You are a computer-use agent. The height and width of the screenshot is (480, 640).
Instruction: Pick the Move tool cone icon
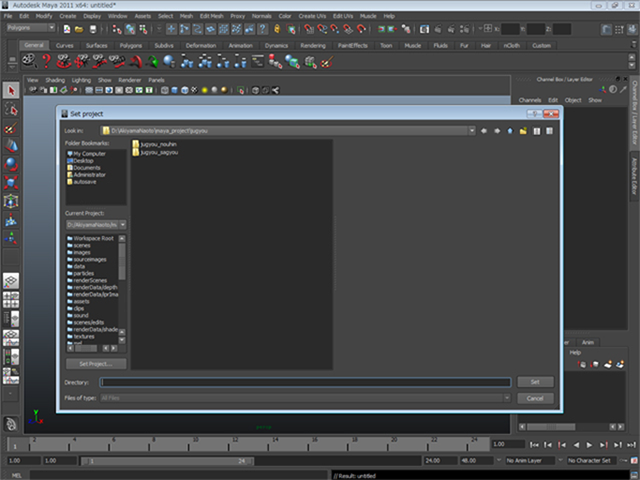(11, 146)
